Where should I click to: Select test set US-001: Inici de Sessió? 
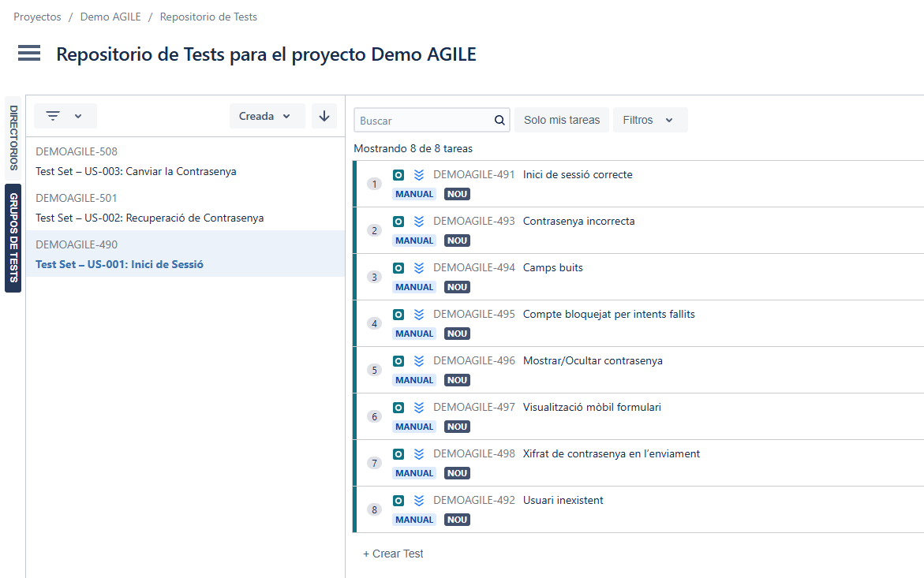(185, 254)
